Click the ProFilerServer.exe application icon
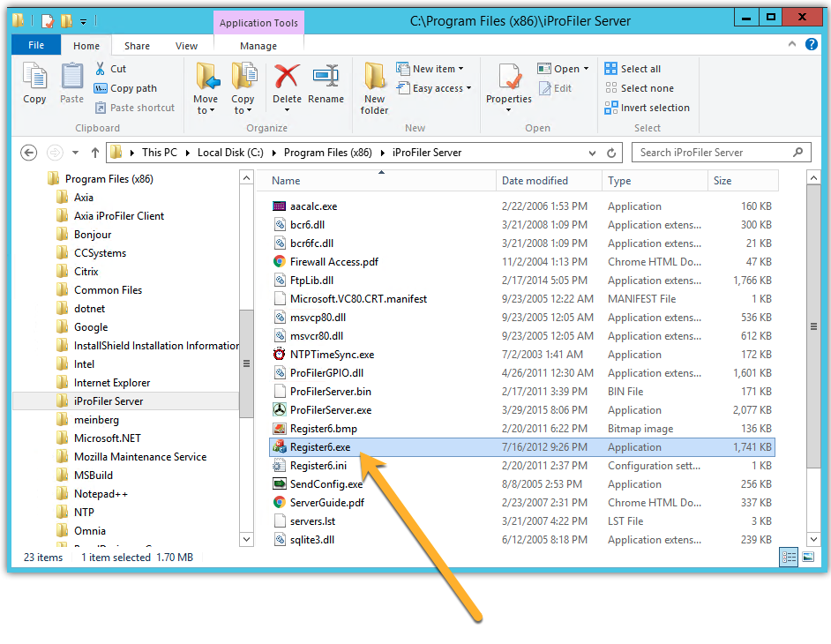The width and height of the screenshot is (831, 644). click(x=280, y=409)
